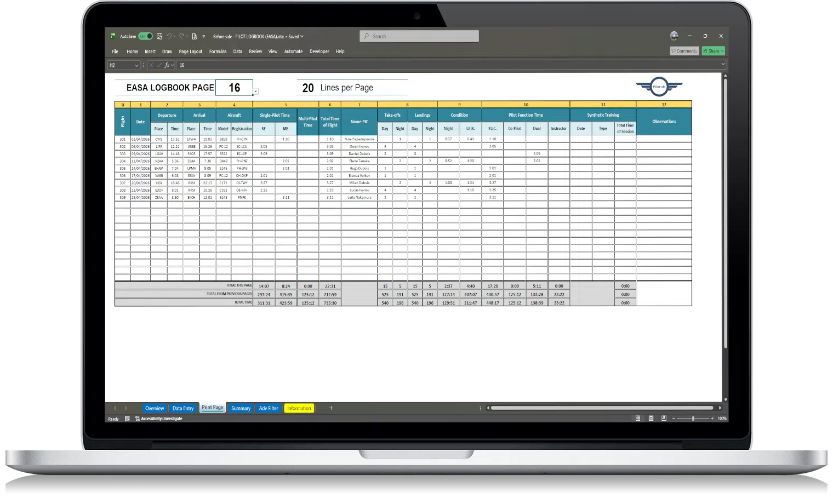Screen dimensions: 833x504
Task: Go to next sheet tabs arrow
Action: 125,408
